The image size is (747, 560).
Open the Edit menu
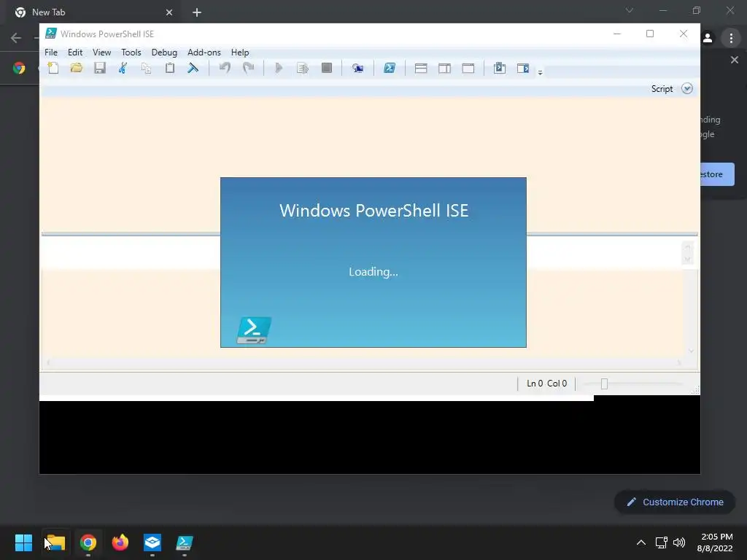pyautogui.click(x=75, y=52)
